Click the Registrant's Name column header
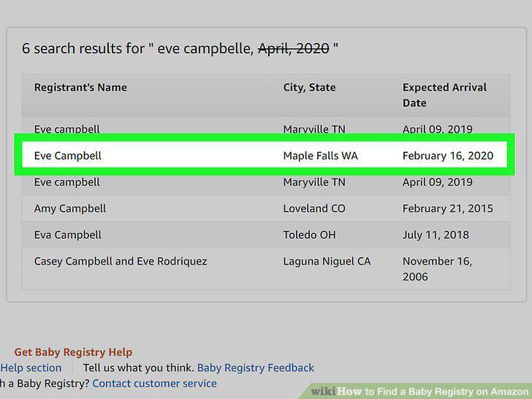532x399 pixels. (80, 88)
